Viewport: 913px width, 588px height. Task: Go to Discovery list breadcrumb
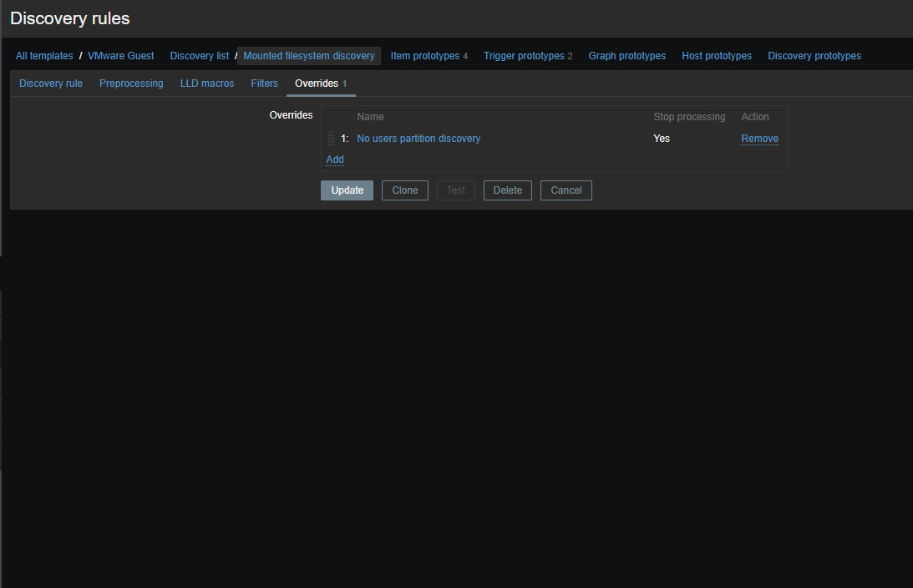pyautogui.click(x=199, y=56)
